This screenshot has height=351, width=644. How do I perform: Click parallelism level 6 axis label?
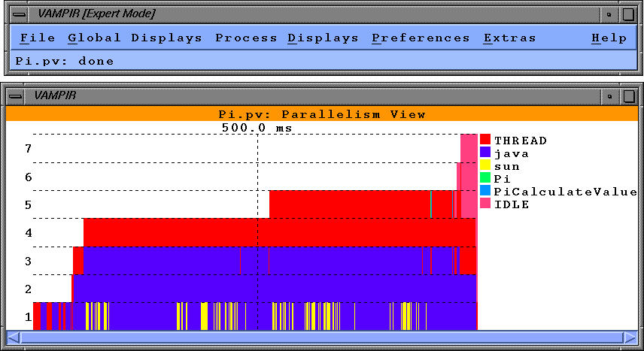[x=28, y=177]
